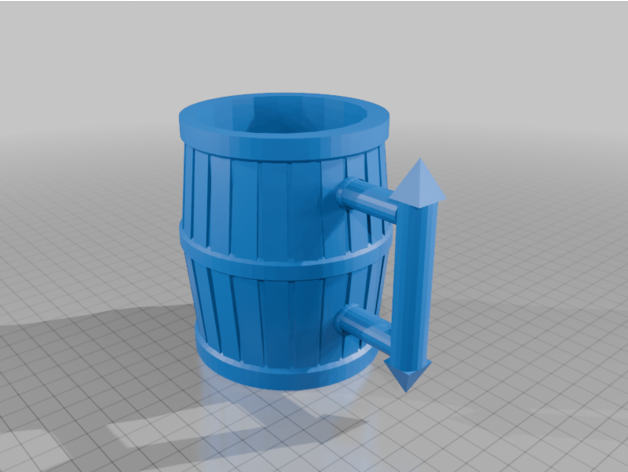Click the empty background in the top-left corner
The width and height of the screenshot is (628, 472).
[40, 30]
